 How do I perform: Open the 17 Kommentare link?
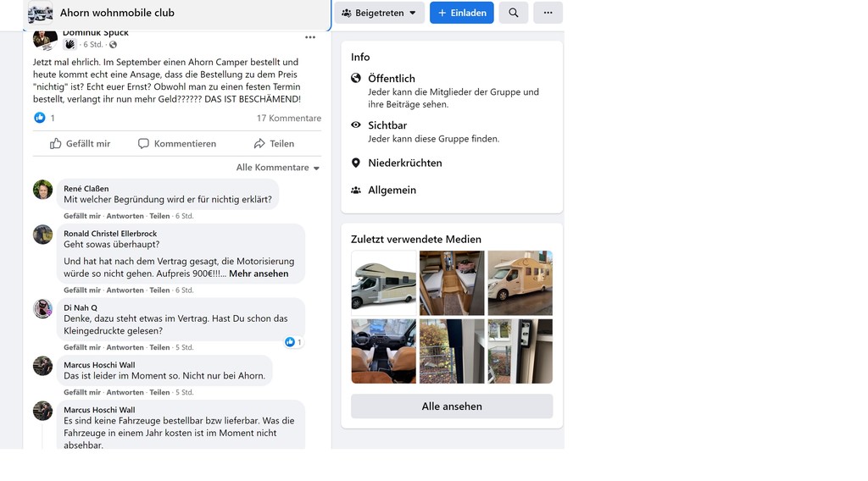[288, 119]
